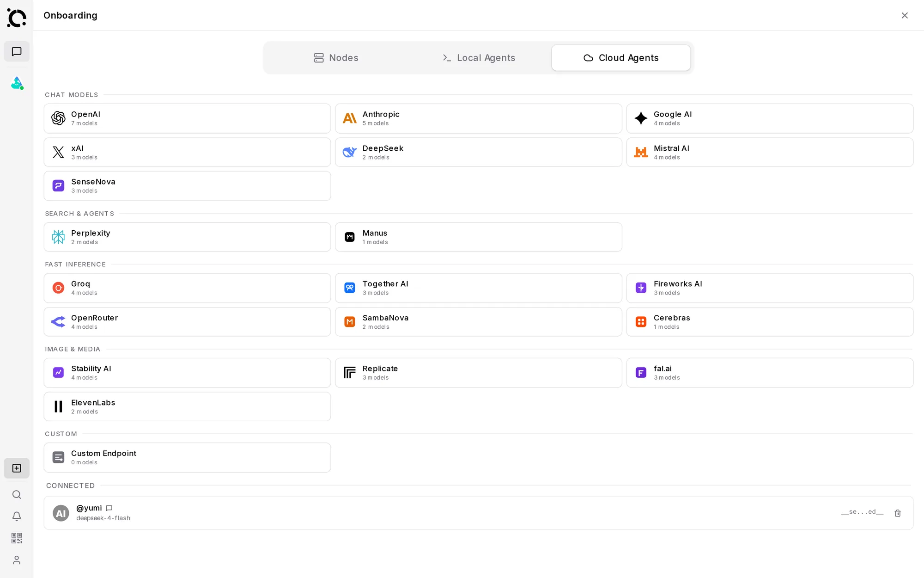Click the "Google AI" provider name
924x578 pixels.
coord(673,114)
